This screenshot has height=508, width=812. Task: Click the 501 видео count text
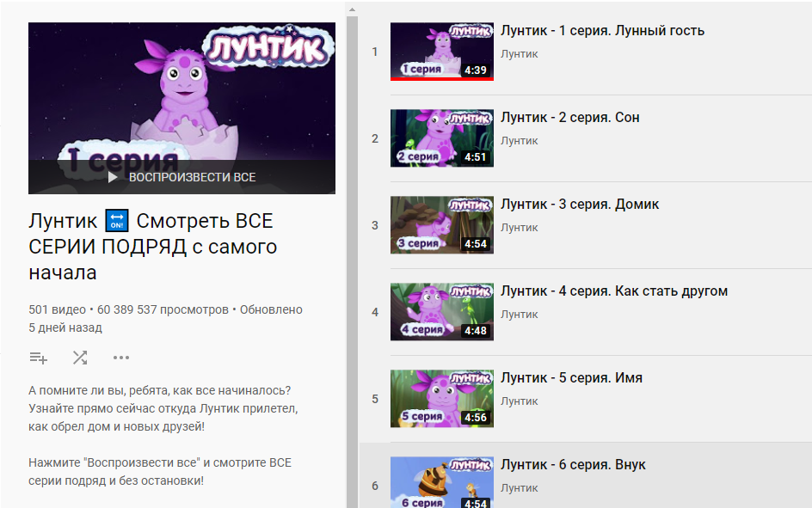click(57, 309)
